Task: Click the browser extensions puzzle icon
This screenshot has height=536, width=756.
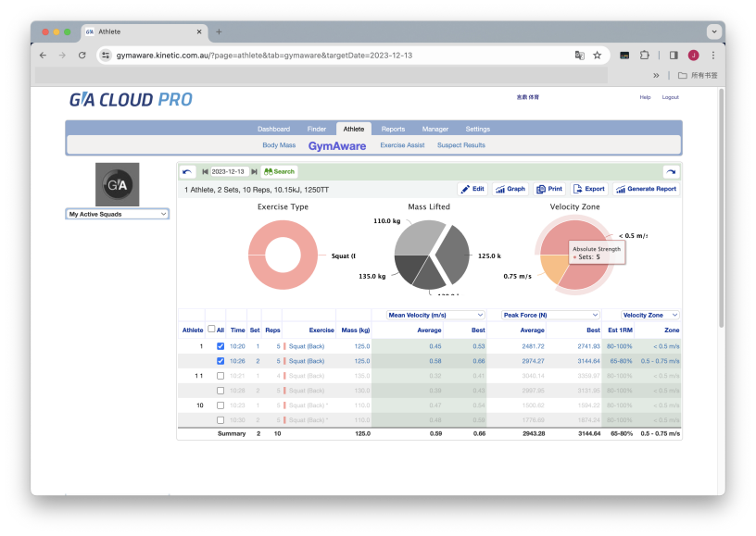Action: pyautogui.click(x=644, y=56)
